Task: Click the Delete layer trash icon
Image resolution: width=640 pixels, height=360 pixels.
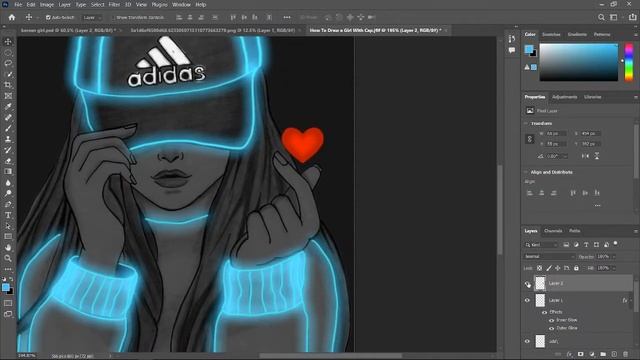Action: pos(626,354)
